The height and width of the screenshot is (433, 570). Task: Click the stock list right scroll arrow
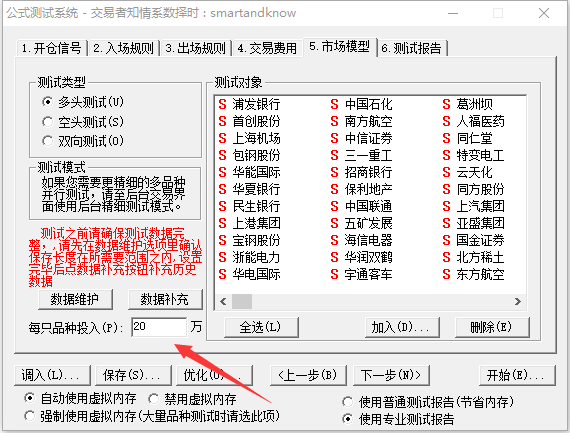pyautogui.click(x=518, y=301)
